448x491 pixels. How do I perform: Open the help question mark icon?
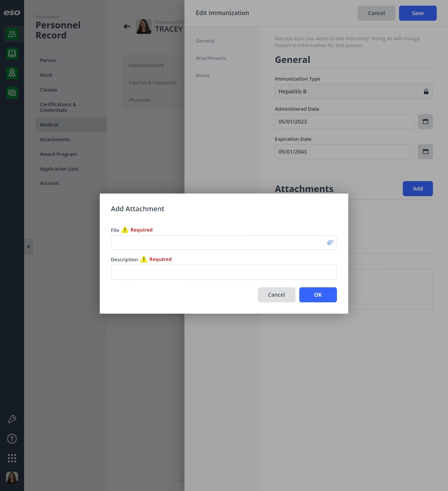point(12,439)
